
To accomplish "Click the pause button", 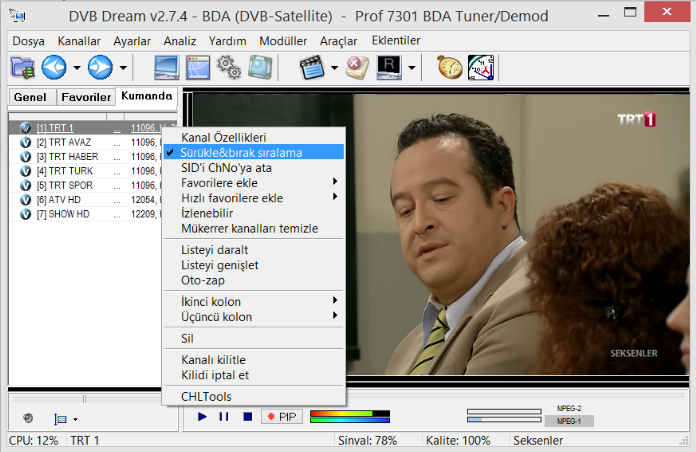I will click(224, 416).
